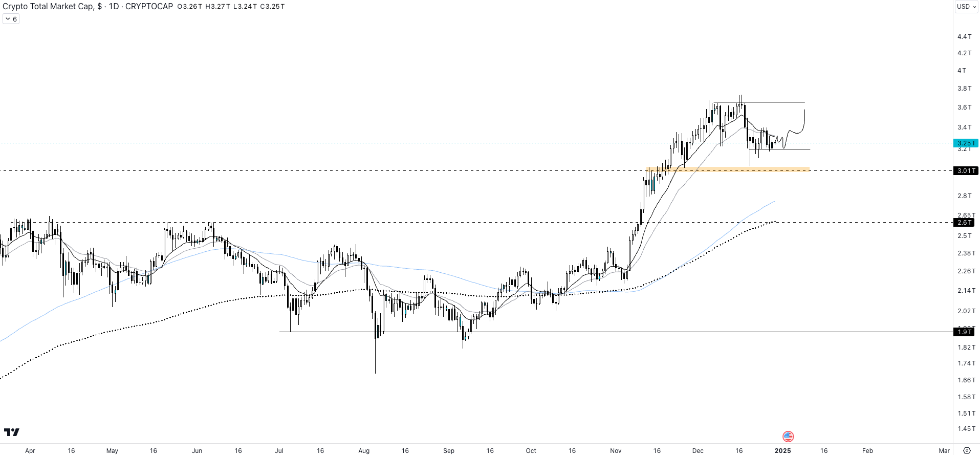Select the highlighted 3.25T current price label

click(x=966, y=143)
